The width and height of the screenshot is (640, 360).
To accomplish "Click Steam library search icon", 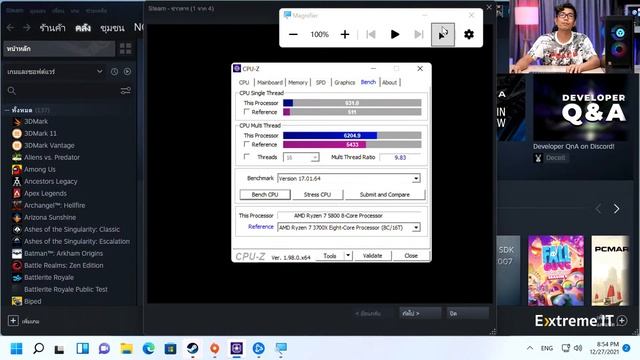I will pyautogui.click(x=12, y=91).
